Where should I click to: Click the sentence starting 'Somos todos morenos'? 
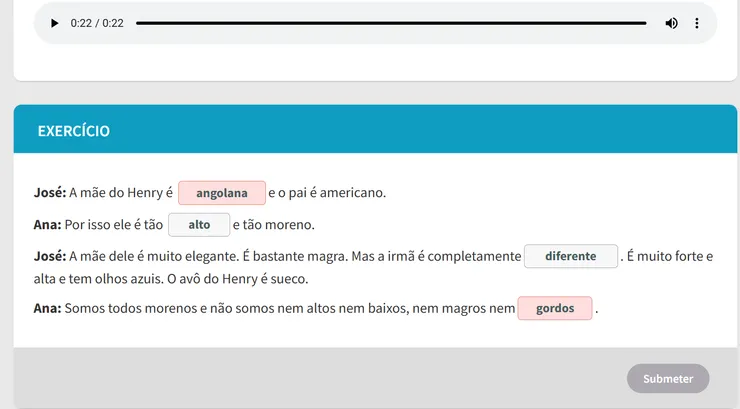click(290, 308)
